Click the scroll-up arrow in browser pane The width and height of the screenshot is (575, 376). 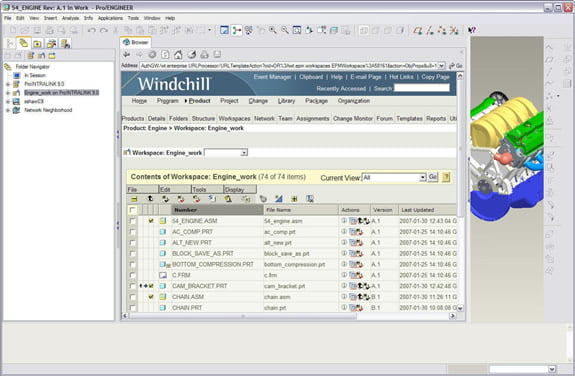[460, 76]
